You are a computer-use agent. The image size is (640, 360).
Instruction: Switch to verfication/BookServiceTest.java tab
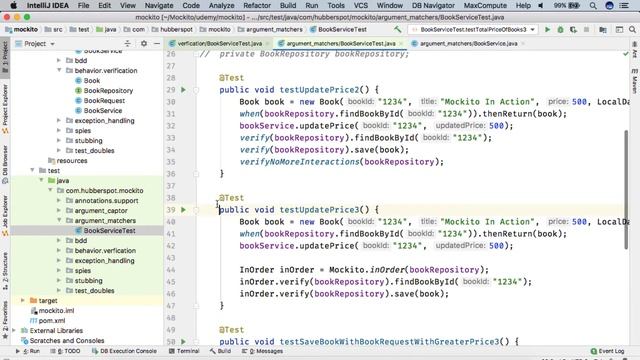(219, 43)
